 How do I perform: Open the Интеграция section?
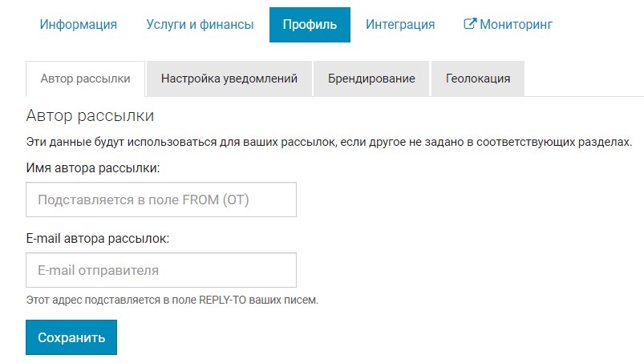click(400, 25)
